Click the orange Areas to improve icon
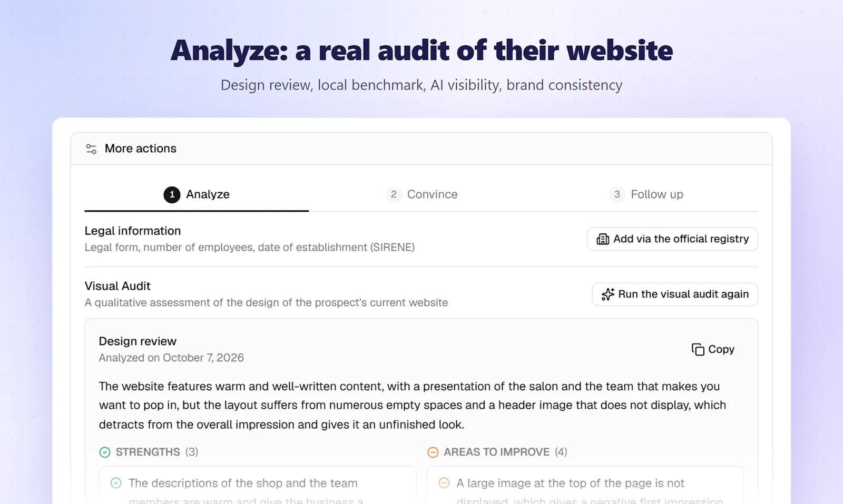843x504 pixels. [x=433, y=452]
